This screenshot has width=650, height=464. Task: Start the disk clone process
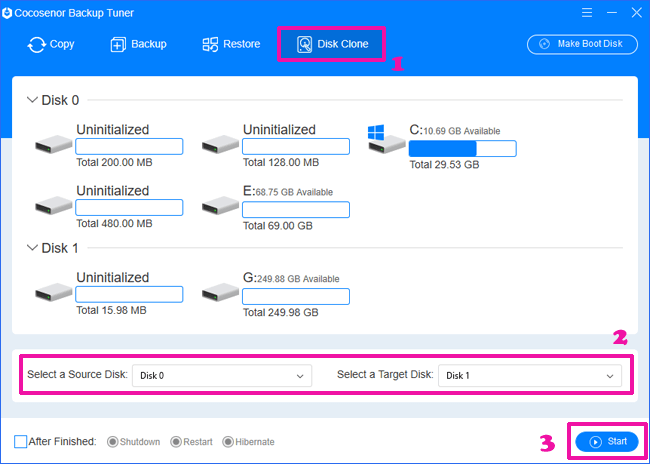607,442
